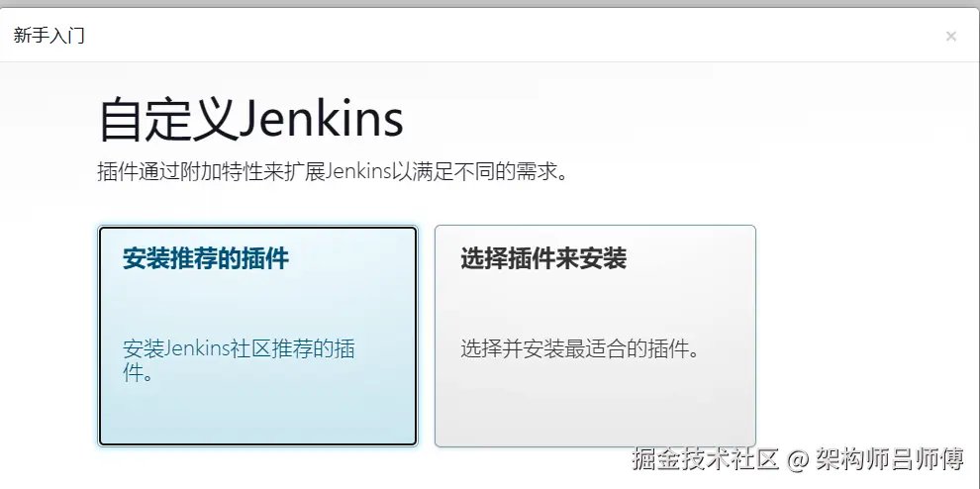Click the bold 安装推荐的插件 title text
Screen dimensions: 980x489
point(206,258)
